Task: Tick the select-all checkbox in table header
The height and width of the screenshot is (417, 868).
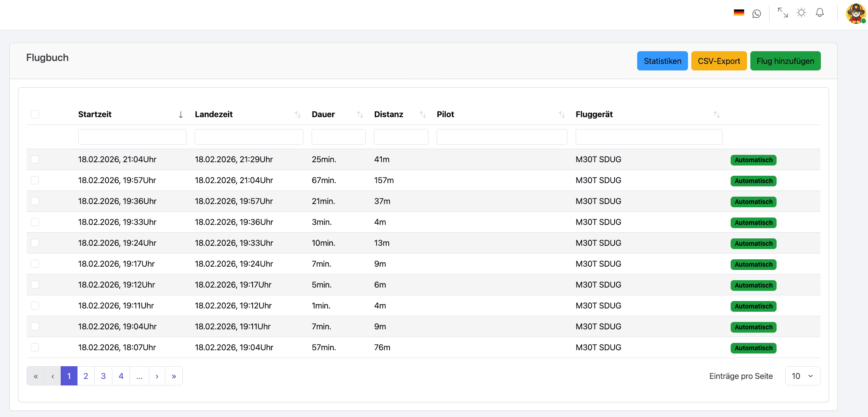Action: click(35, 114)
